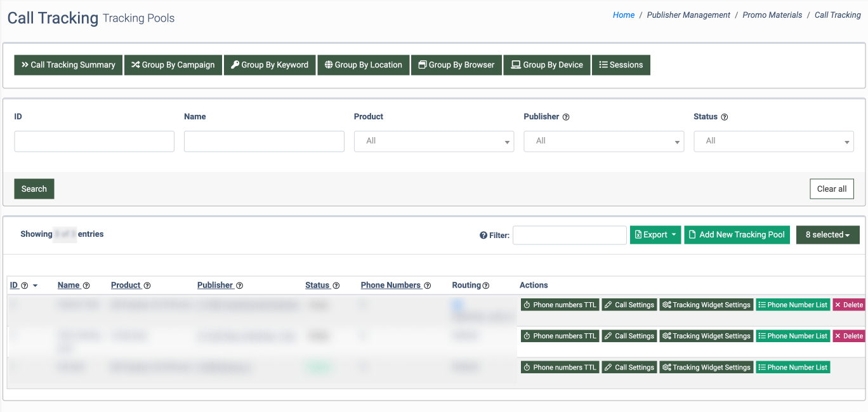Click into the Name input field
868x412 pixels.
(264, 141)
